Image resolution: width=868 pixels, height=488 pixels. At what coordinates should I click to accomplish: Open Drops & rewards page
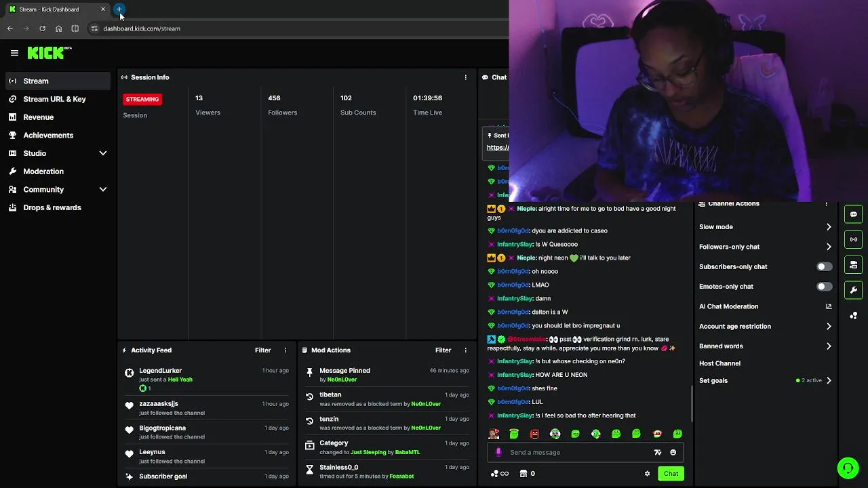58,208
